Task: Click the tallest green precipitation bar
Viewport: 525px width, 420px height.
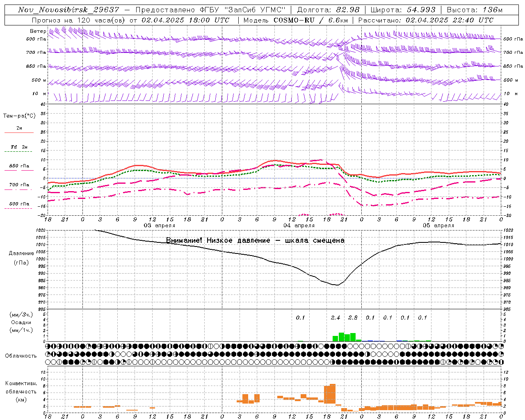Action: [341, 337]
